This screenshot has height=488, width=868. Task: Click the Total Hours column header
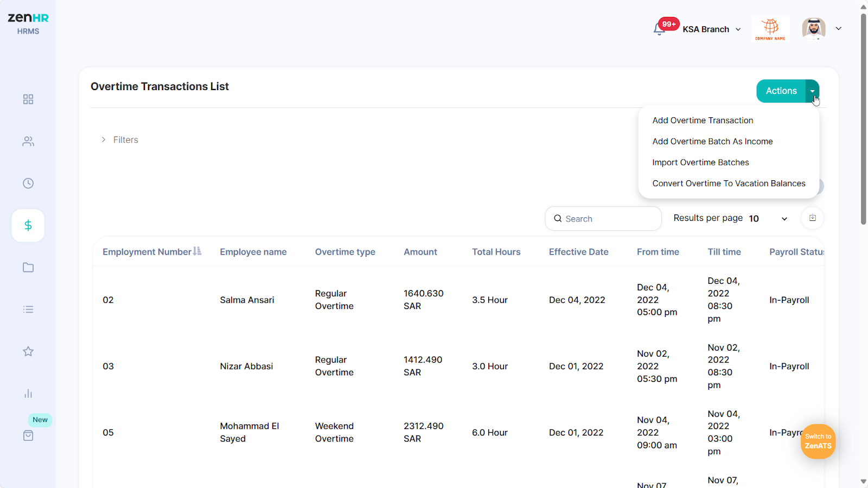(496, 252)
